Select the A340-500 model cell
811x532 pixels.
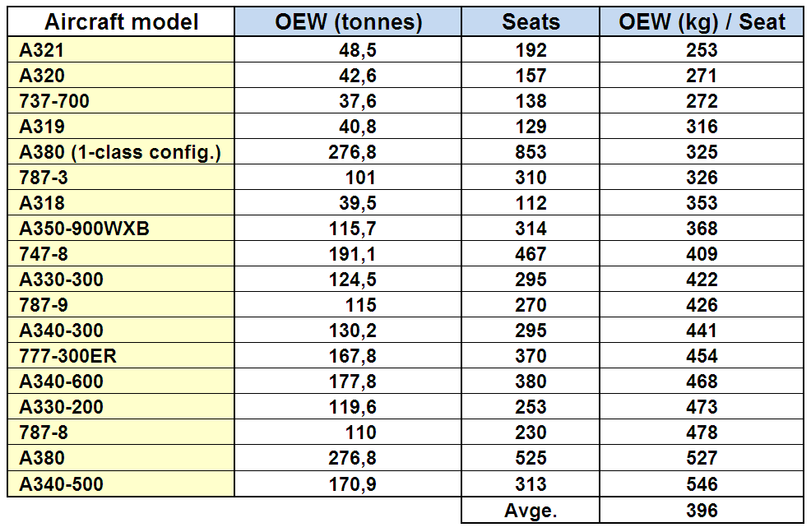pyautogui.click(x=121, y=484)
